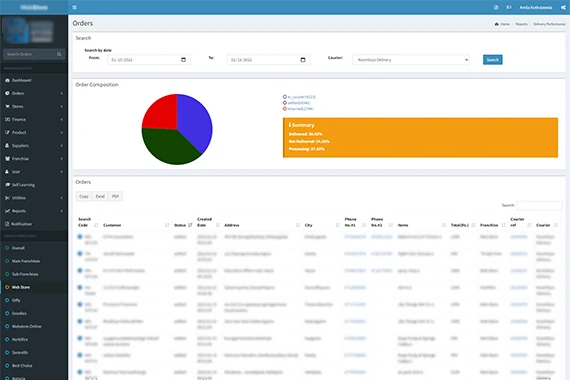The width and height of the screenshot is (570, 380).
Task: Click the blue expand circle on third order row
Action: point(80,271)
